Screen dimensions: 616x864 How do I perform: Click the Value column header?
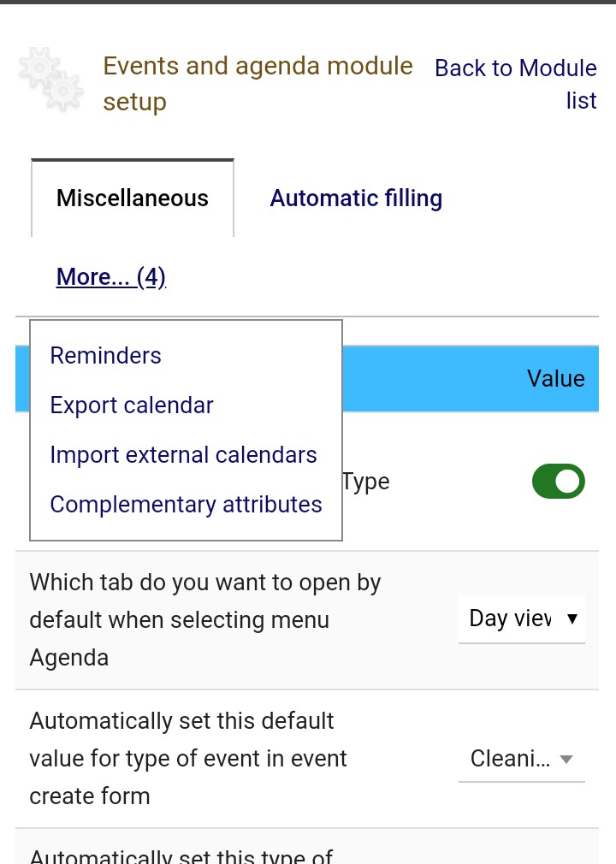[556, 379]
